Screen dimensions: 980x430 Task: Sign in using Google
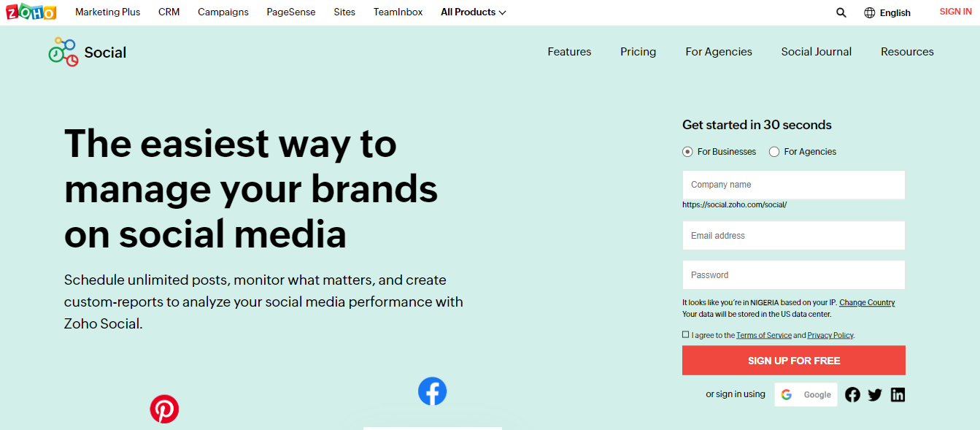pyautogui.click(x=806, y=393)
